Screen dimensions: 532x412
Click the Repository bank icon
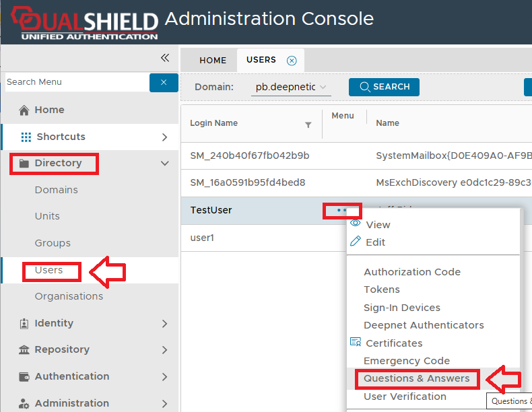[24, 350]
